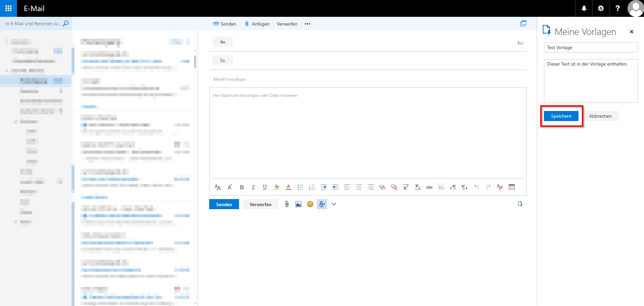The height and width of the screenshot is (306, 644).
Task: Expand more options chevron beside formatting toggle
Action: 334,204
